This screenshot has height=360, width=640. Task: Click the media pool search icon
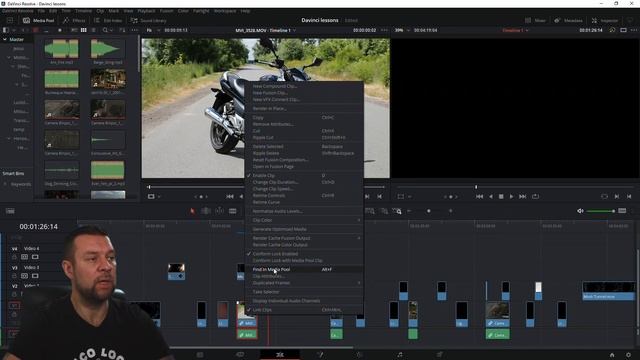coord(105,30)
